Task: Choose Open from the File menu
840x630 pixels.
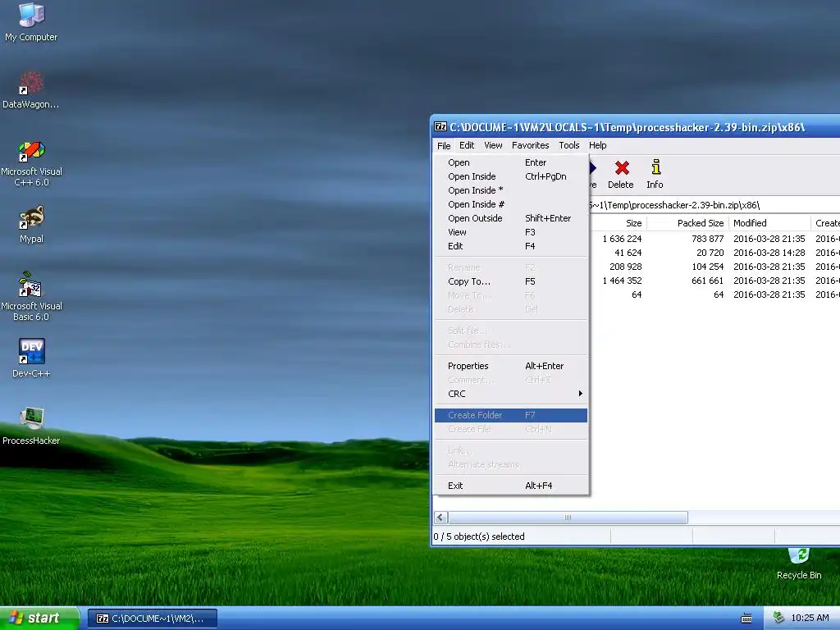Action: (x=511, y=162)
